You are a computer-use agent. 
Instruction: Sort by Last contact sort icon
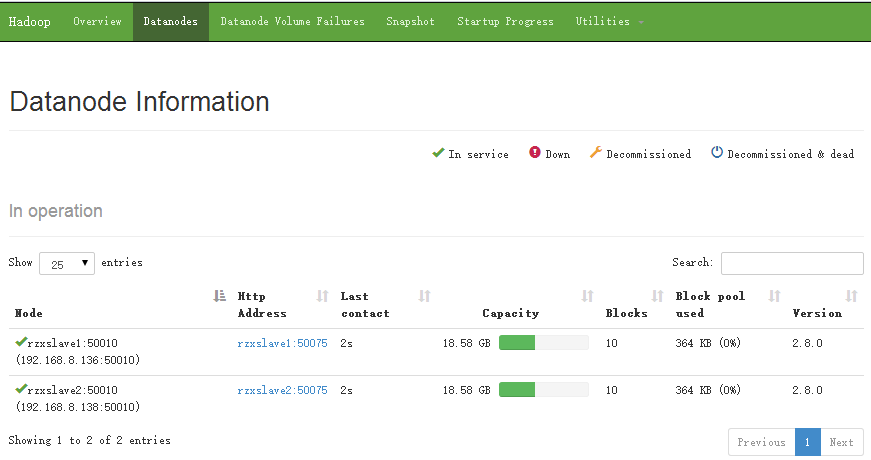point(424,296)
